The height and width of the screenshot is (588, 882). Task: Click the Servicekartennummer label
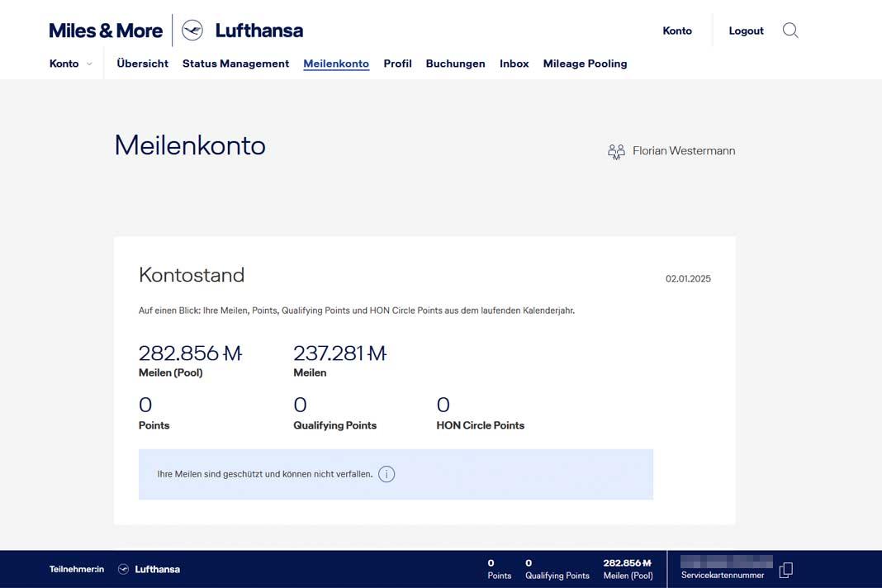coord(723,575)
